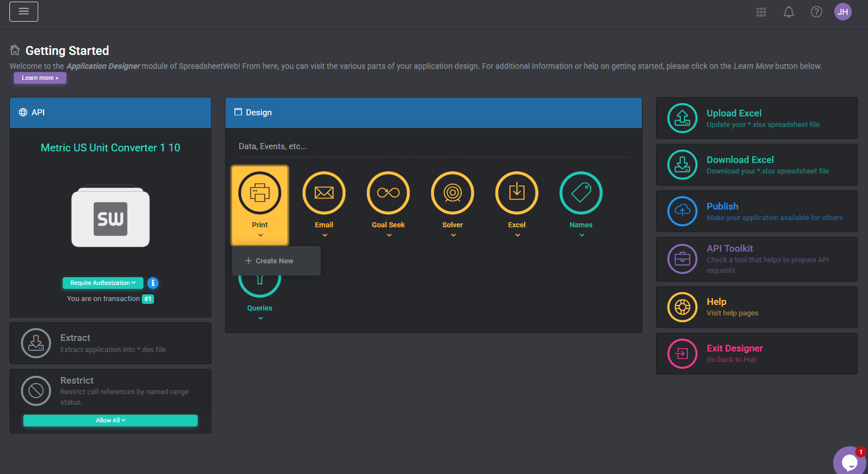Click Metric US Unit Converter 1 10 title
Image resolution: width=868 pixels, height=474 pixels.
110,147
